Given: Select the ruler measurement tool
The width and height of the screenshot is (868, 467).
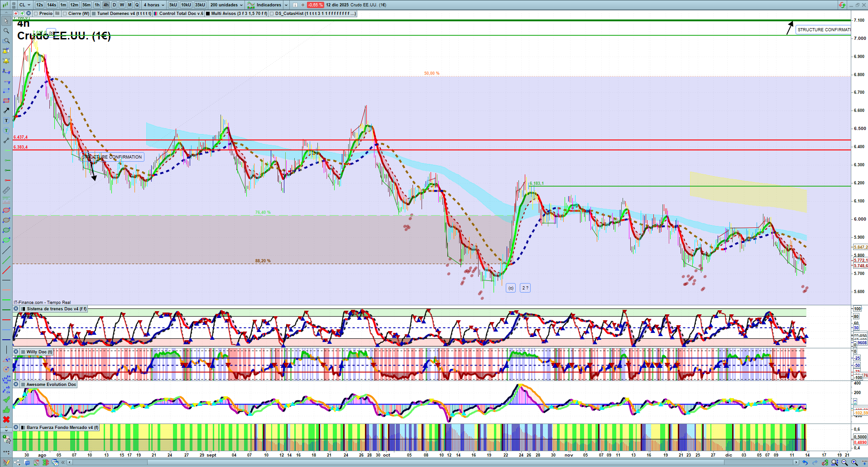Looking at the screenshot, I should click(6, 190).
